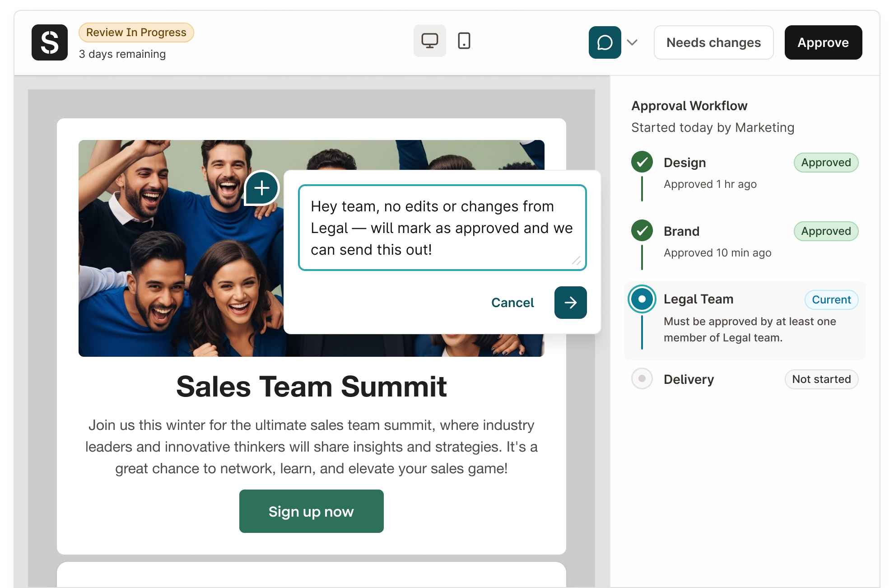Open the dropdown next to the comment icon
Image resolution: width=894 pixels, height=588 pixels.
[x=632, y=42]
